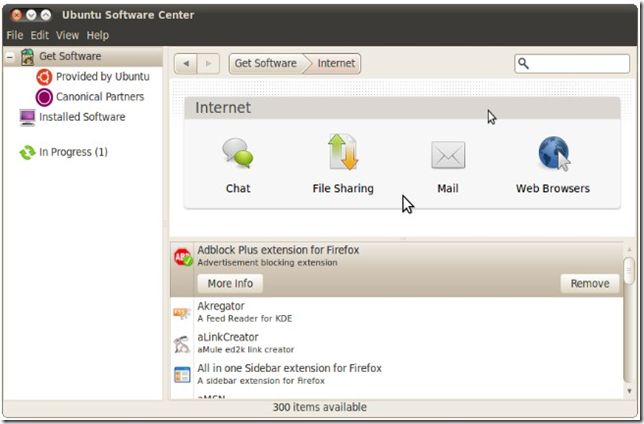Select the Akregator list entry title
The image size is (644, 424).
221,306
